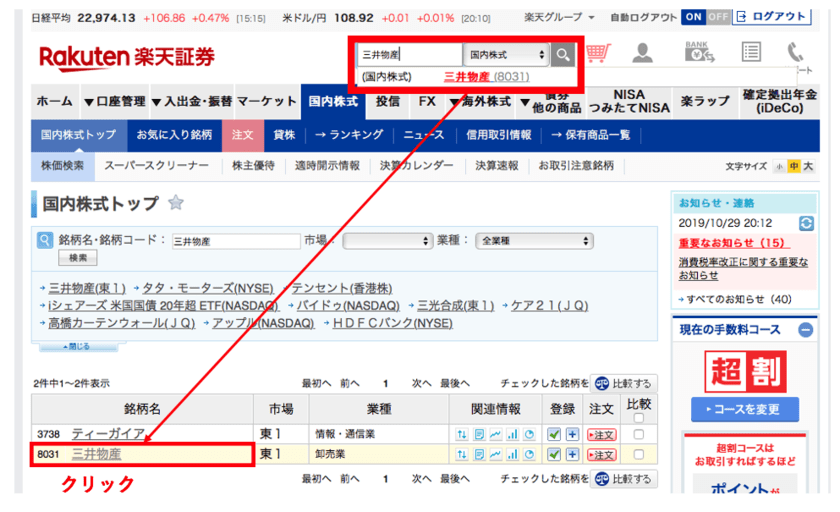
Task: Open the BANK yen transfer icon
Action: point(699,52)
